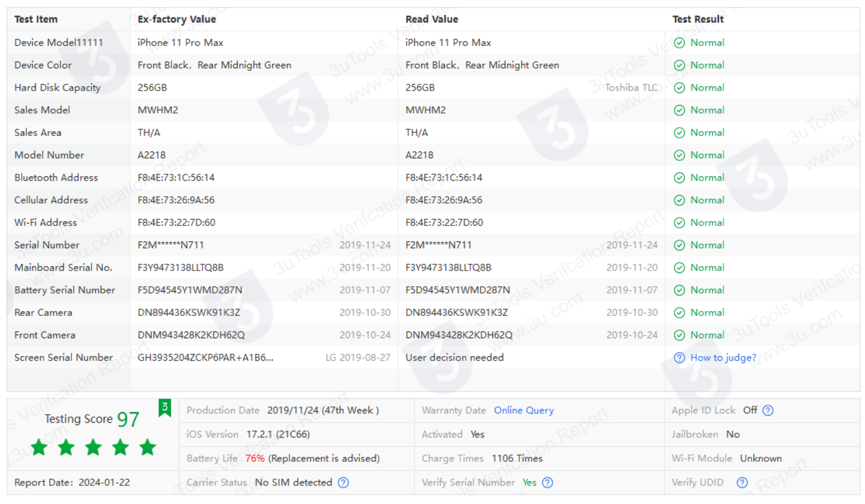Image resolution: width=865 pixels, height=504 pixels.
Task: Click the question icon before How to judge
Action: [x=679, y=358]
